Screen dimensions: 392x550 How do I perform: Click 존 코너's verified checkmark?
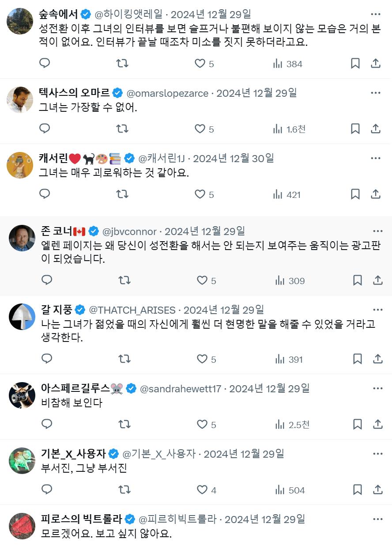click(x=93, y=231)
